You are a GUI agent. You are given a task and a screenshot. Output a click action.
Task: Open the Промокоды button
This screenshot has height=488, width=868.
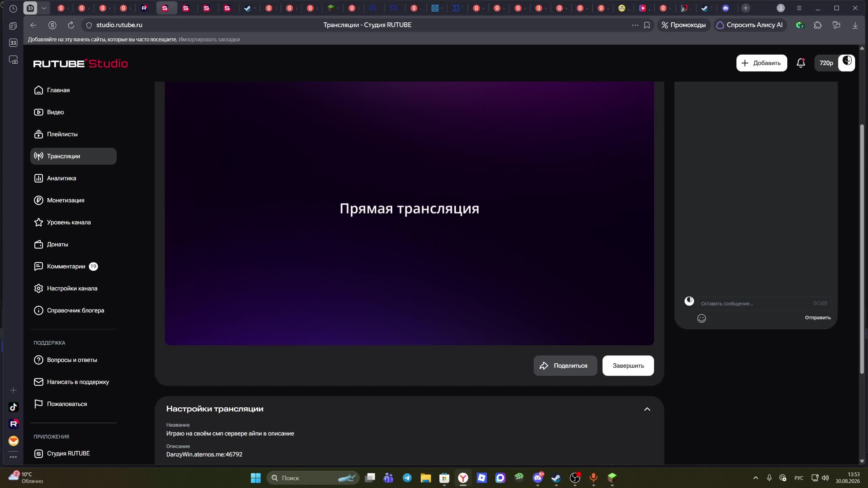(x=684, y=25)
